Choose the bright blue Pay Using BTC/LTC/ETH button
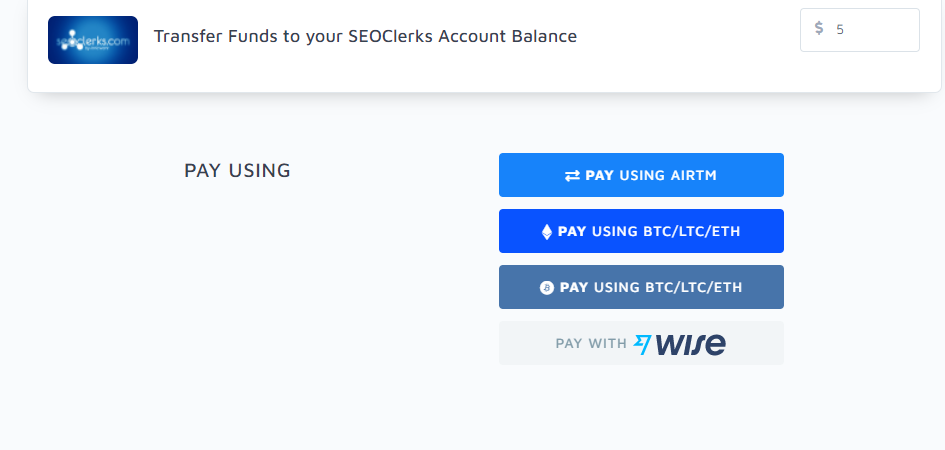945x450 pixels. point(641,231)
